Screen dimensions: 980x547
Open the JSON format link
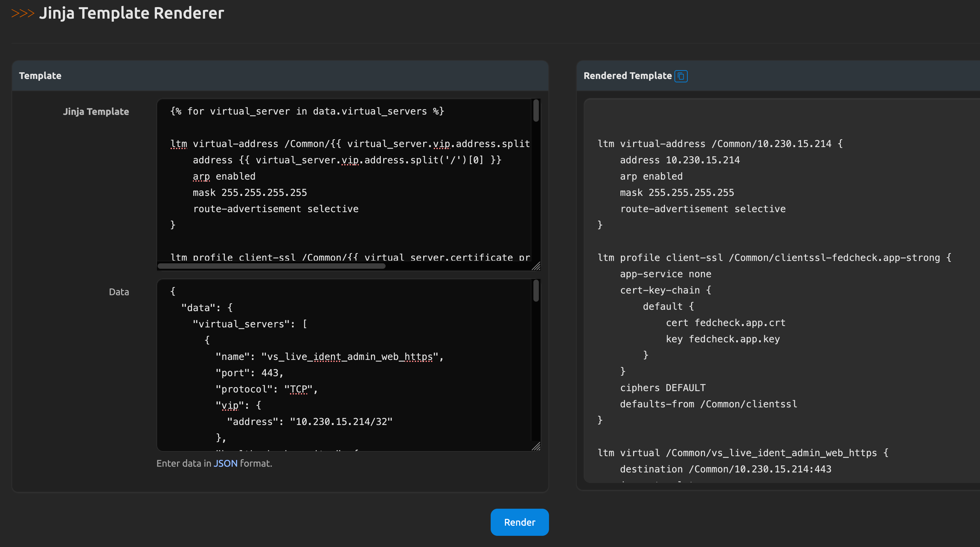coord(225,463)
